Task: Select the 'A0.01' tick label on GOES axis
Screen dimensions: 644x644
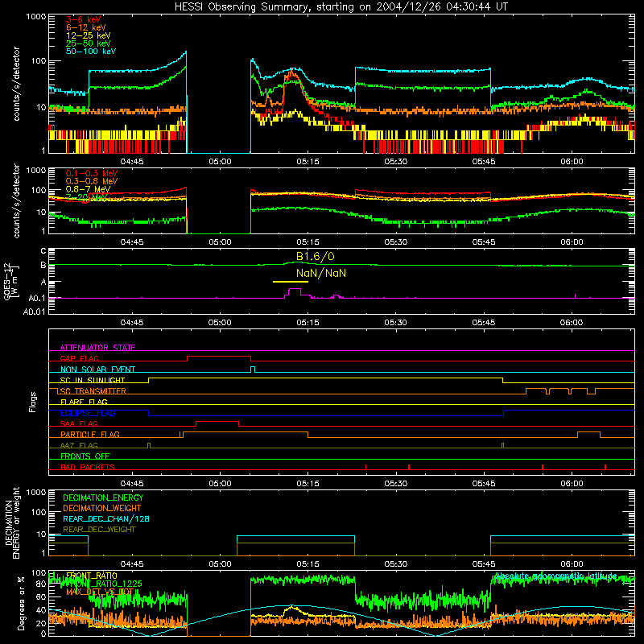Action: click(x=34, y=312)
